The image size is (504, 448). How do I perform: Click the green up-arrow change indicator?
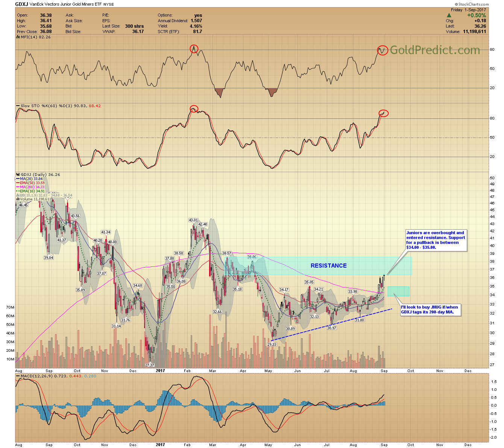pyautogui.click(x=448, y=15)
